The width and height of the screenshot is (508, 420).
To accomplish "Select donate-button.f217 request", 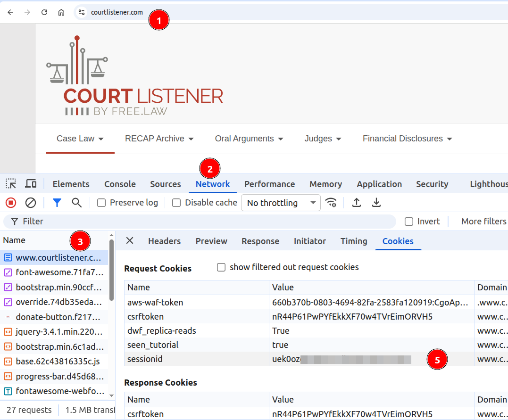I will click(54, 317).
